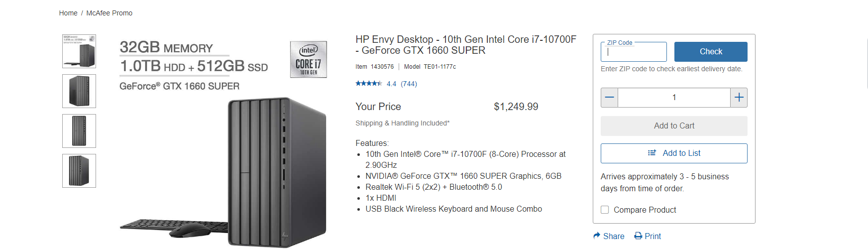Screen dimensions: 868x252
Task: Click the Intel Core i7 badge
Action: (x=309, y=59)
